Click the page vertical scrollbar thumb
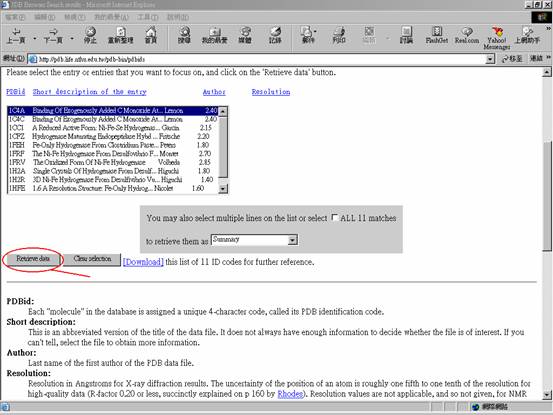This screenshot has height=415, width=553. (x=547, y=196)
